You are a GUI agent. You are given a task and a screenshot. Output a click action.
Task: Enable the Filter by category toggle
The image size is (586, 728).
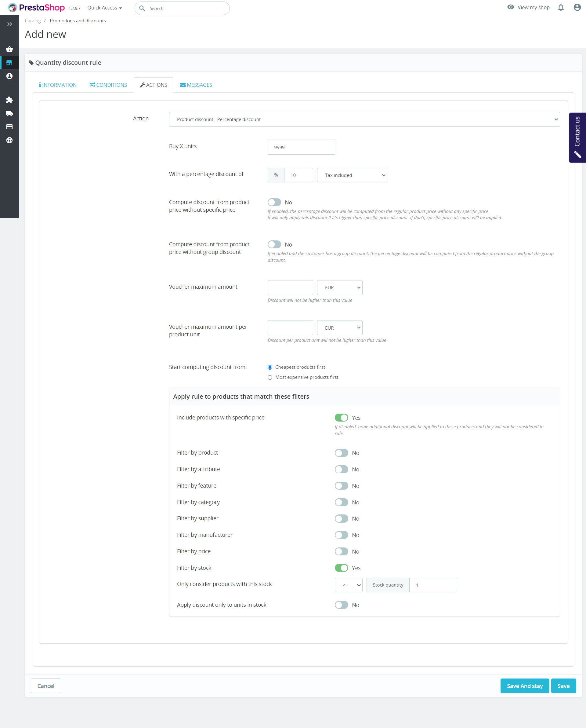pyautogui.click(x=341, y=502)
